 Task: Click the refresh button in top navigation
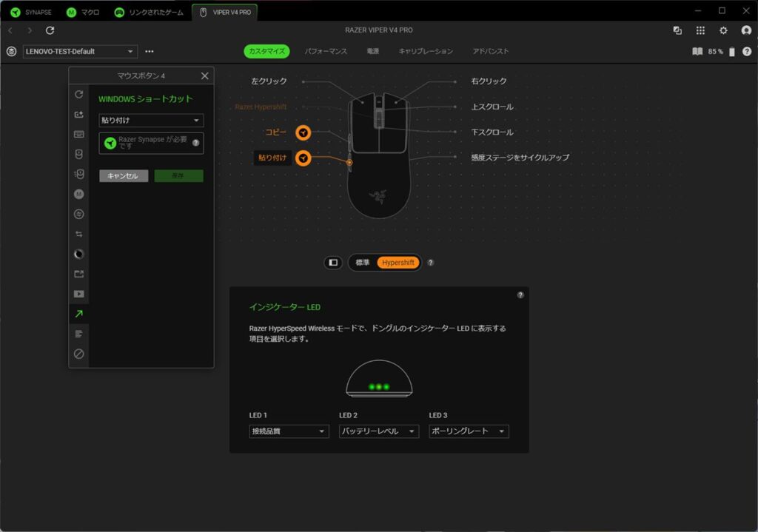tap(50, 30)
